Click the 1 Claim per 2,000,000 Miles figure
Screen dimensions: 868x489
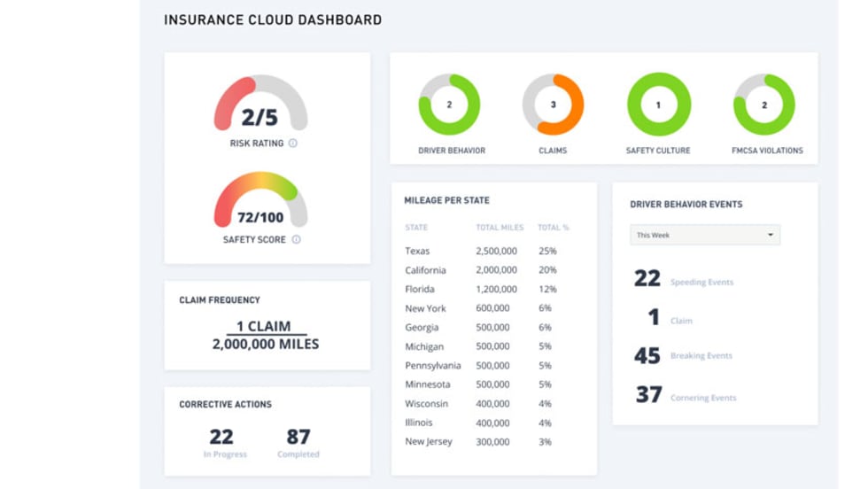[266, 335]
